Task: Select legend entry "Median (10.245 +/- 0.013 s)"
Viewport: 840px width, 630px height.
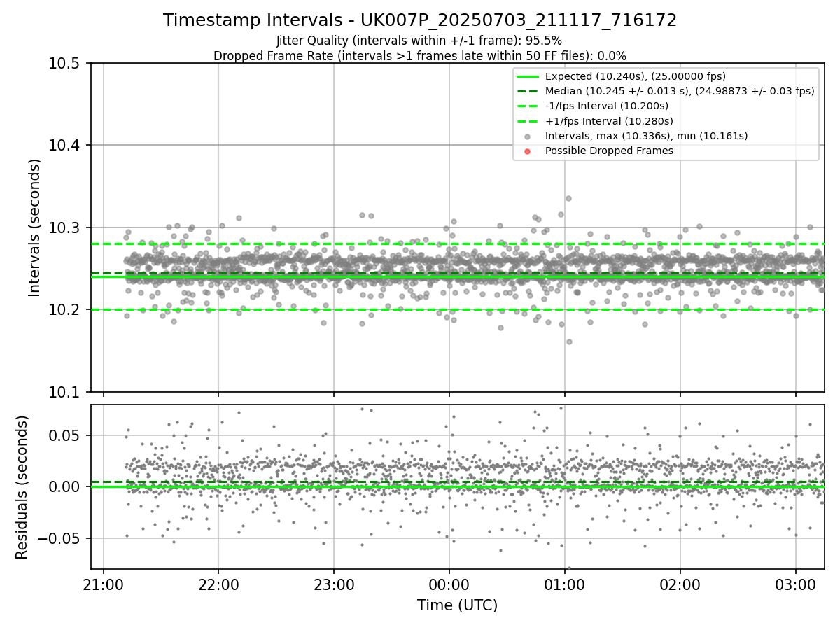Action: point(680,91)
